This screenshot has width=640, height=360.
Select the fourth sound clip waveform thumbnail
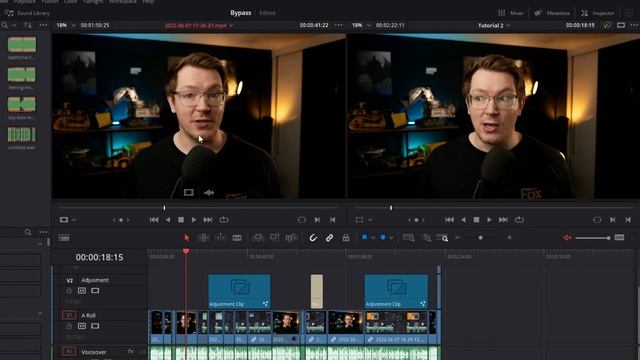[22, 135]
